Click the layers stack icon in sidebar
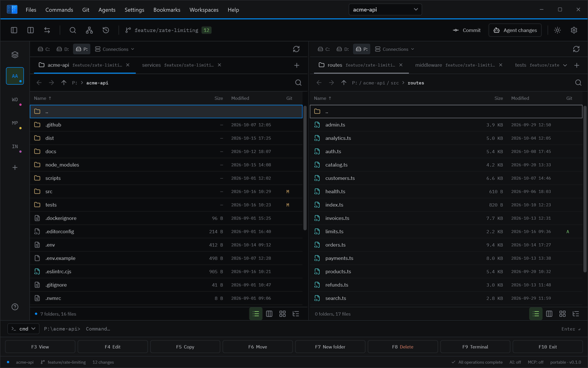Screen dimensions: 588x368 tap(15, 55)
